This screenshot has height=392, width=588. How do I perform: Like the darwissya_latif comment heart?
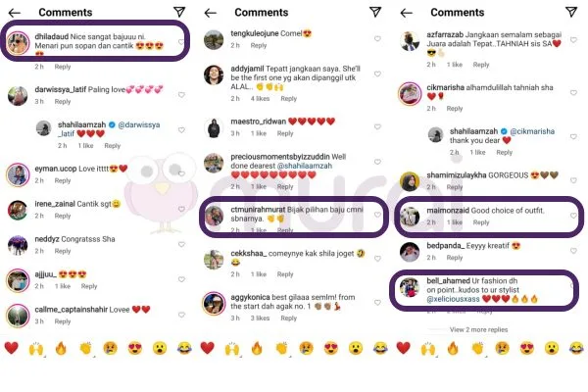pos(181,95)
